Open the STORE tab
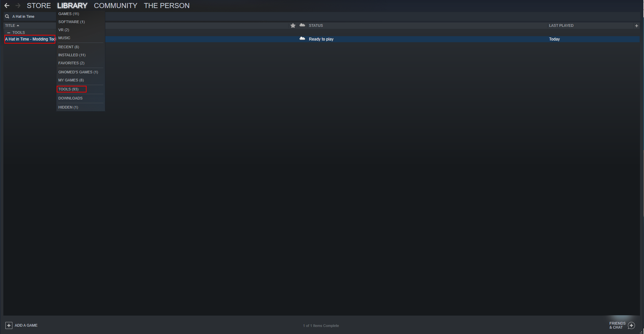The image size is (644, 334). (x=39, y=6)
